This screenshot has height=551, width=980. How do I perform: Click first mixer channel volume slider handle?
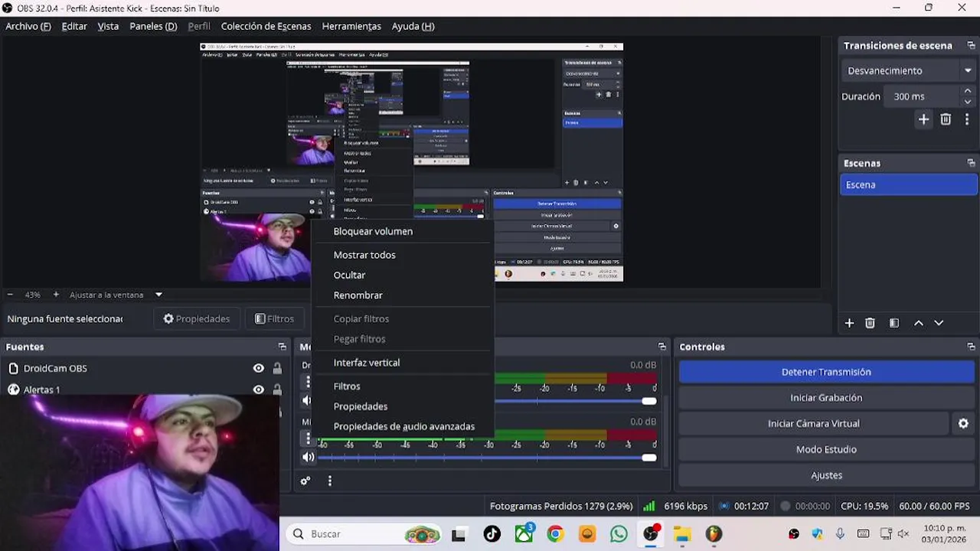tap(649, 400)
